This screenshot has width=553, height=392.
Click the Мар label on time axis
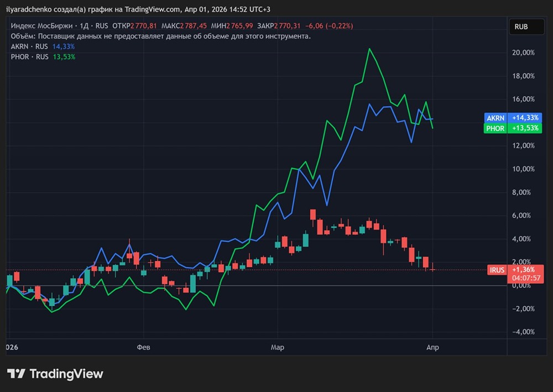tap(277, 347)
